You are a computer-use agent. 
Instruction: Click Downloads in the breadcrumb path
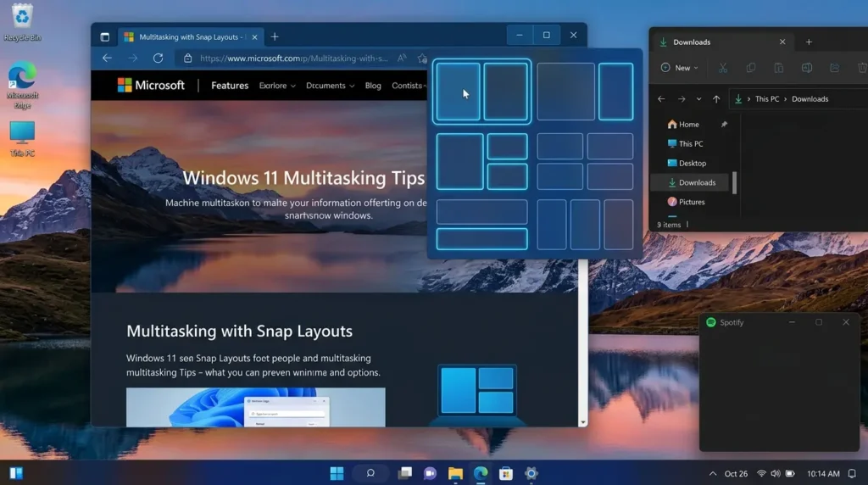[810, 99]
